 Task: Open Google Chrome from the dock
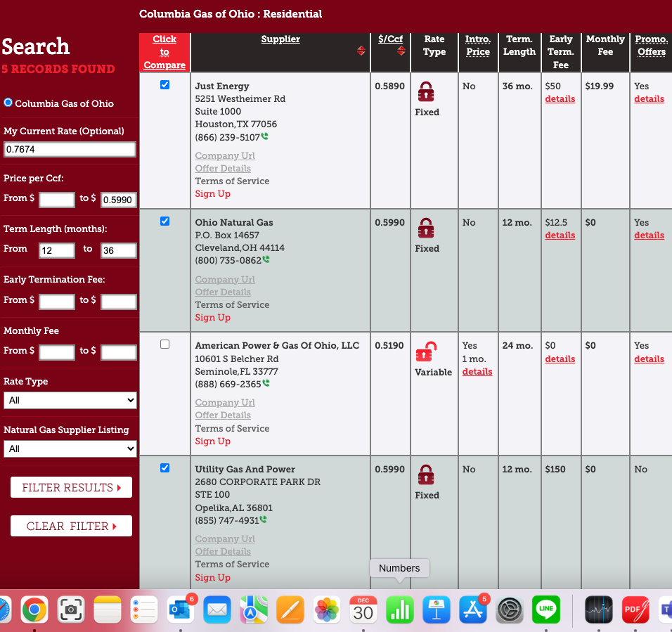[34, 610]
